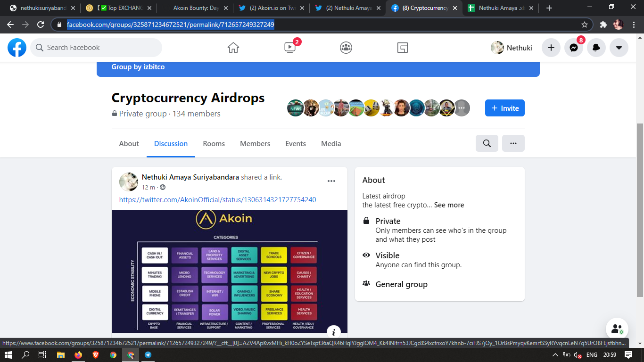Select the Discussion tab
Screen dimensions: 644x362
pyautogui.click(x=171, y=144)
